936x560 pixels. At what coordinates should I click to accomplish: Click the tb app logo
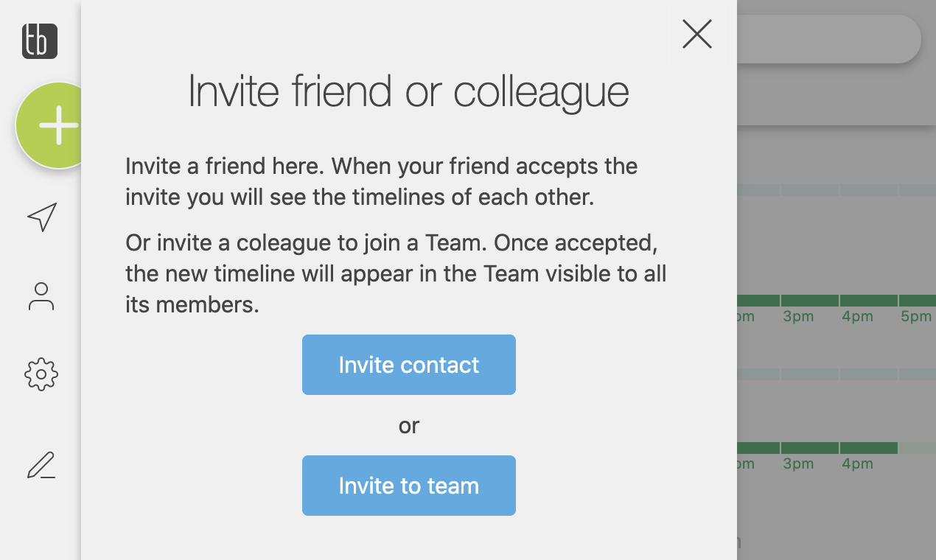pyautogui.click(x=38, y=41)
